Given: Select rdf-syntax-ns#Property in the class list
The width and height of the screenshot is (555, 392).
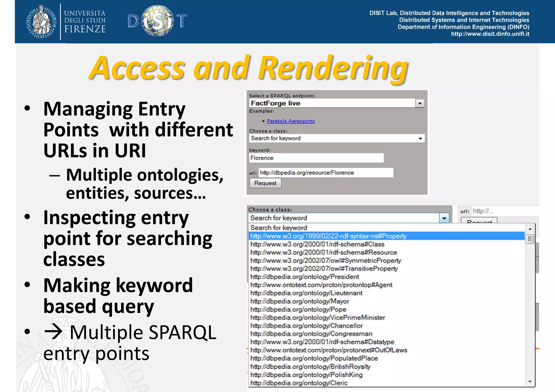Looking at the screenshot, I should click(387, 236).
